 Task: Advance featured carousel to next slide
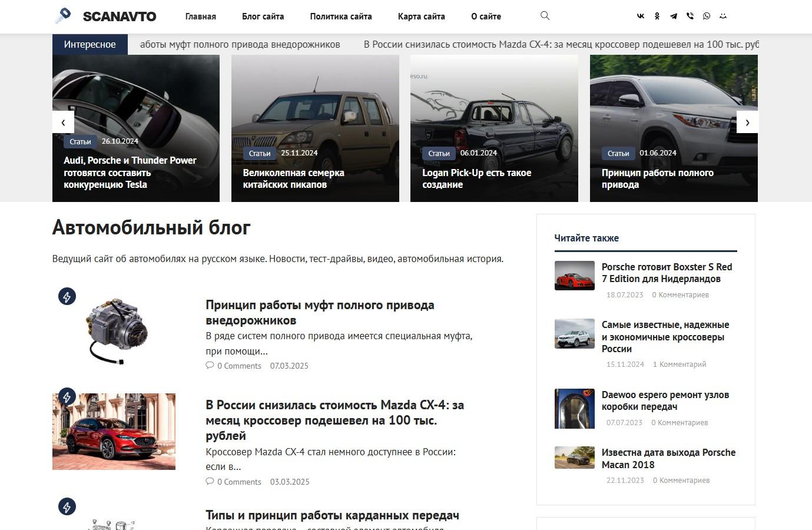pos(747,122)
